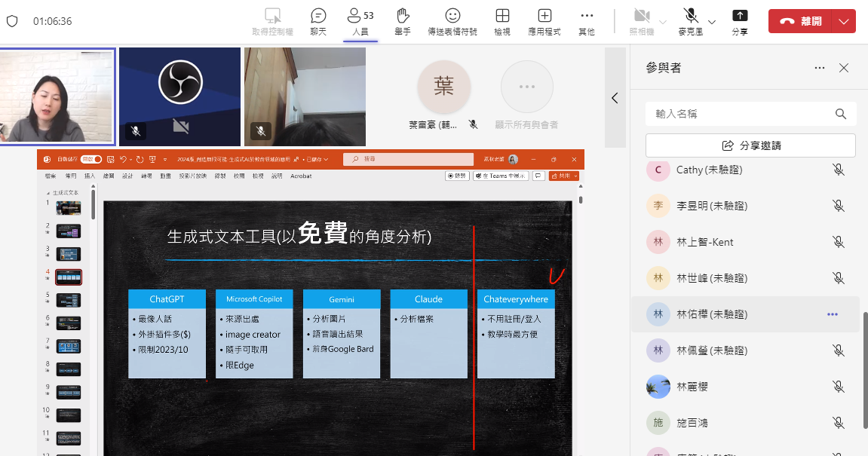
Task: Open 傳送表情符號 reactions
Action: pos(452,22)
